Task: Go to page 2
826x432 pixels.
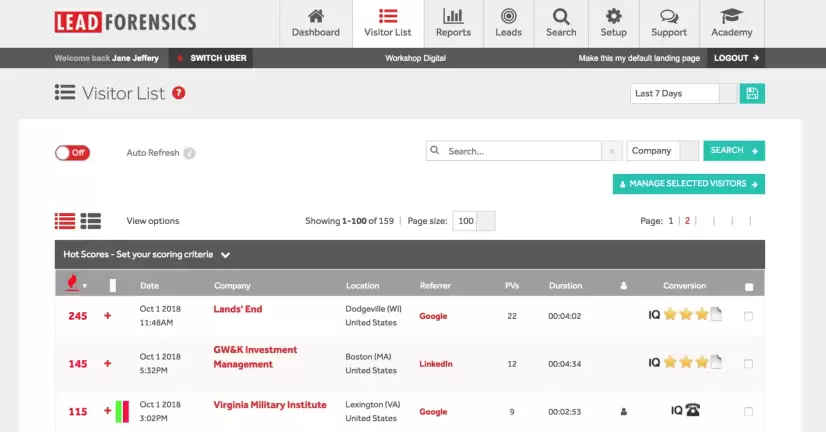Action: click(x=687, y=221)
